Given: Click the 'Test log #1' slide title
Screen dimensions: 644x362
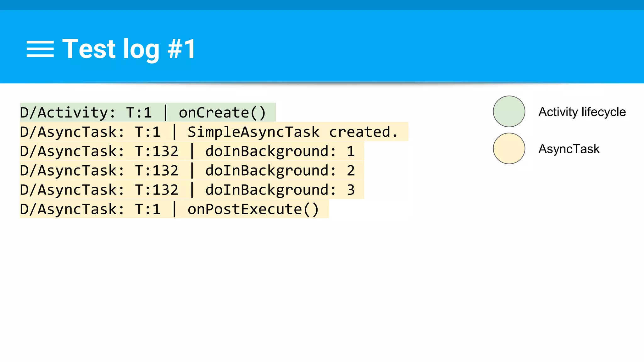Looking at the screenshot, I should coord(129,49).
